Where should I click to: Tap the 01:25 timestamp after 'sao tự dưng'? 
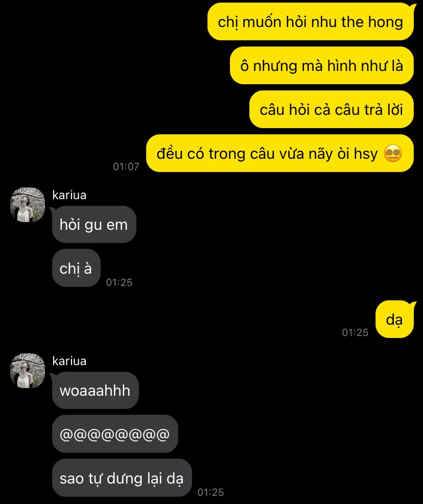pos(210,492)
